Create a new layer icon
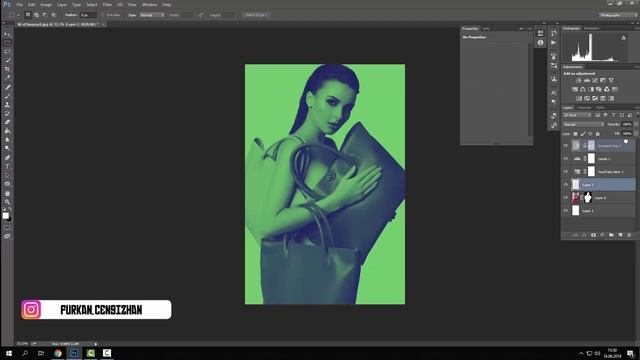 pyautogui.click(x=620, y=235)
